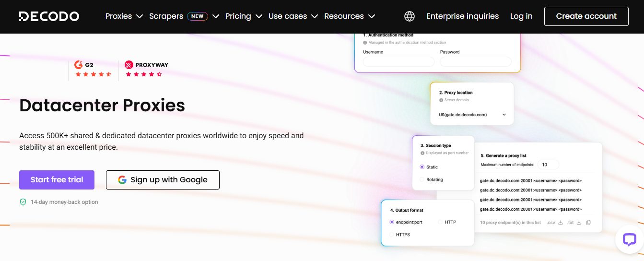Click the Decodo logo
This screenshot has height=261, width=644.
tap(49, 16)
